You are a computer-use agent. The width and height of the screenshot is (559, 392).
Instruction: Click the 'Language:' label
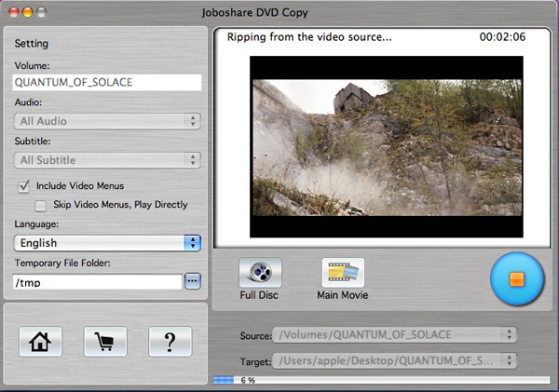(36, 224)
